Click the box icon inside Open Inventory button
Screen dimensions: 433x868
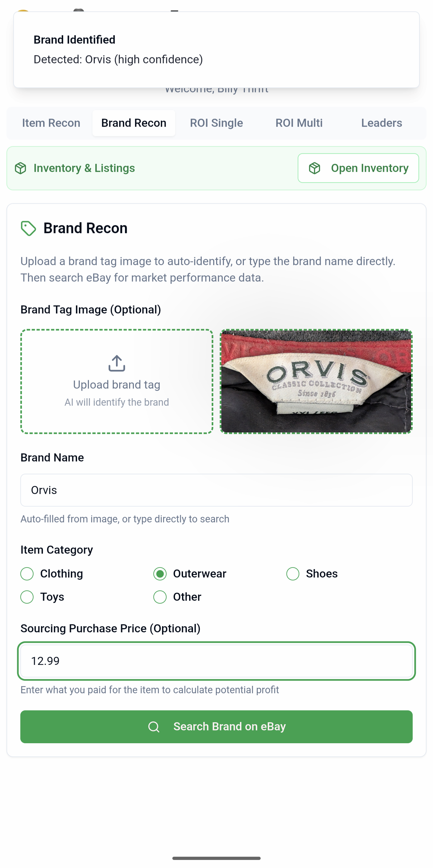pyautogui.click(x=314, y=168)
